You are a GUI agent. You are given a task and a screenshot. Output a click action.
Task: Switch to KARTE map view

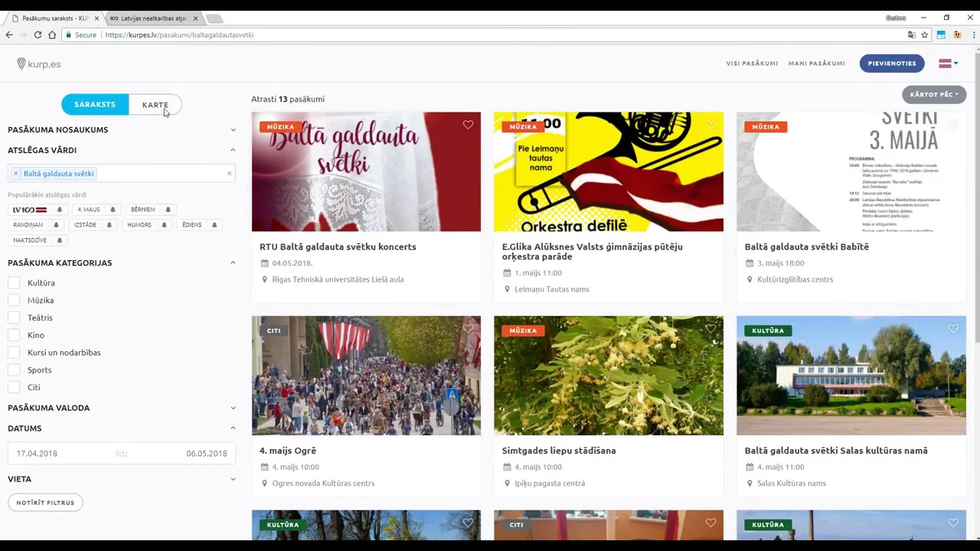tap(155, 105)
